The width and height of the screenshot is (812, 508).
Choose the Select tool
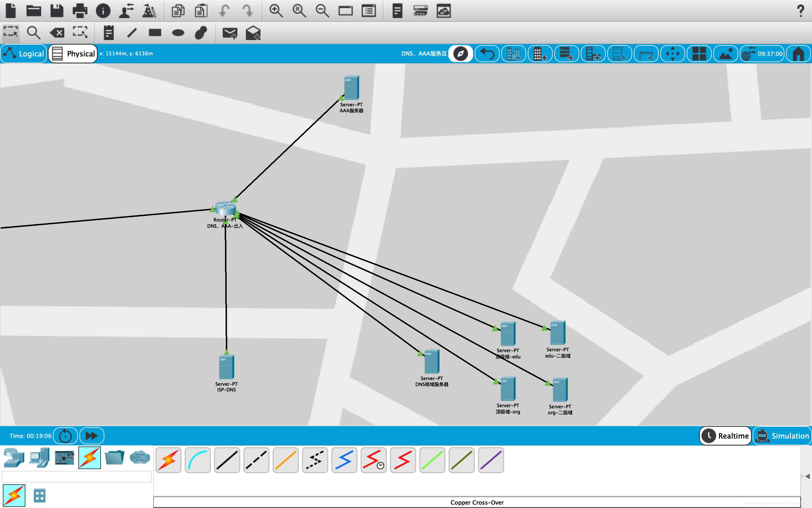coord(11,32)
